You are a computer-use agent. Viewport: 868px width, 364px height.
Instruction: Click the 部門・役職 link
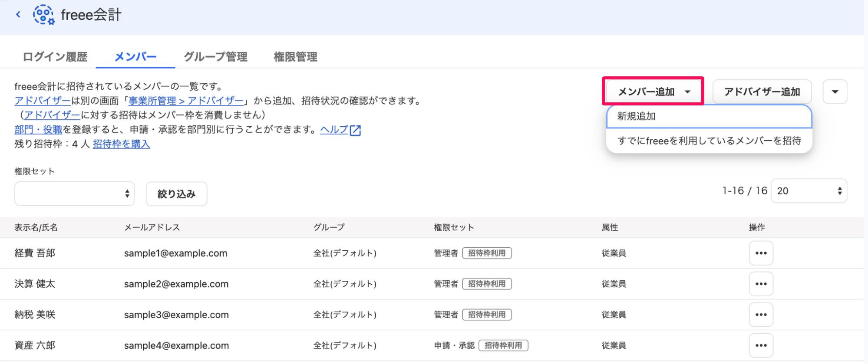pos(38,130)
